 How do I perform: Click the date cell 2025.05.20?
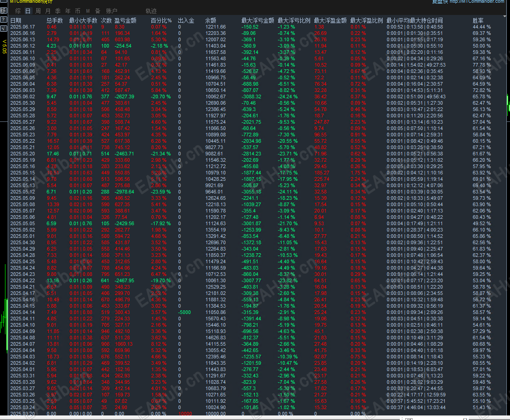click(23, 154)
